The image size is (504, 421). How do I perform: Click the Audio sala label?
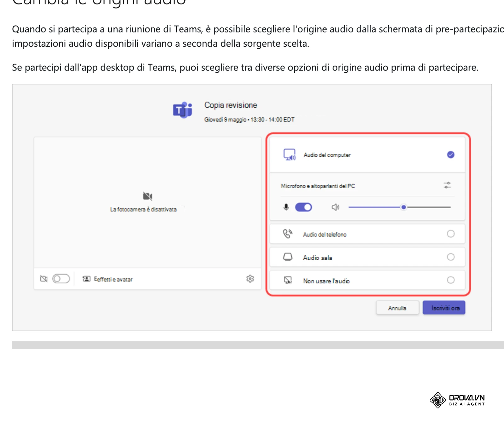coord(318,258)
